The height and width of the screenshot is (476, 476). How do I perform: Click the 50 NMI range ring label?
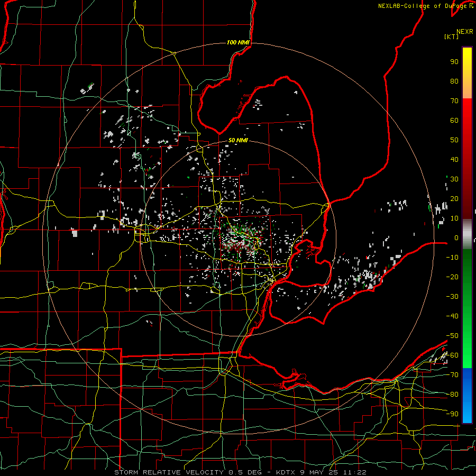point(238,140)
